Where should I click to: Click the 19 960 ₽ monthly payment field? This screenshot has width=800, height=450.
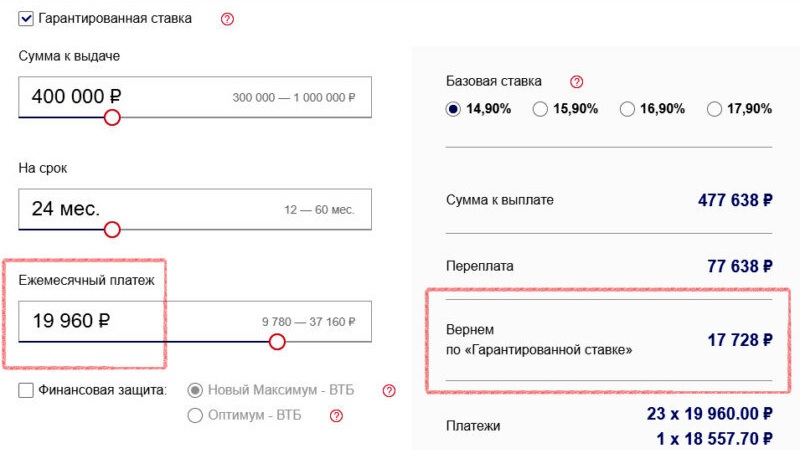tap(195, 321)
